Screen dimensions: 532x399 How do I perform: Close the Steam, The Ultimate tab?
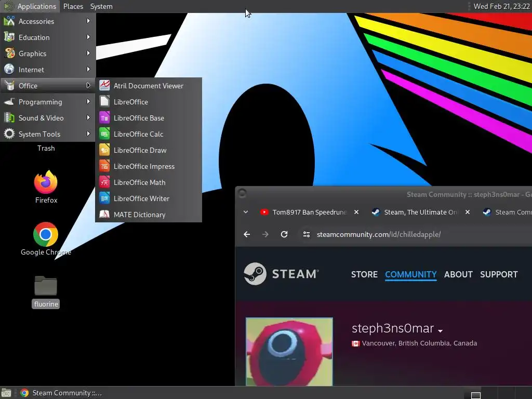tap(468, 212)
